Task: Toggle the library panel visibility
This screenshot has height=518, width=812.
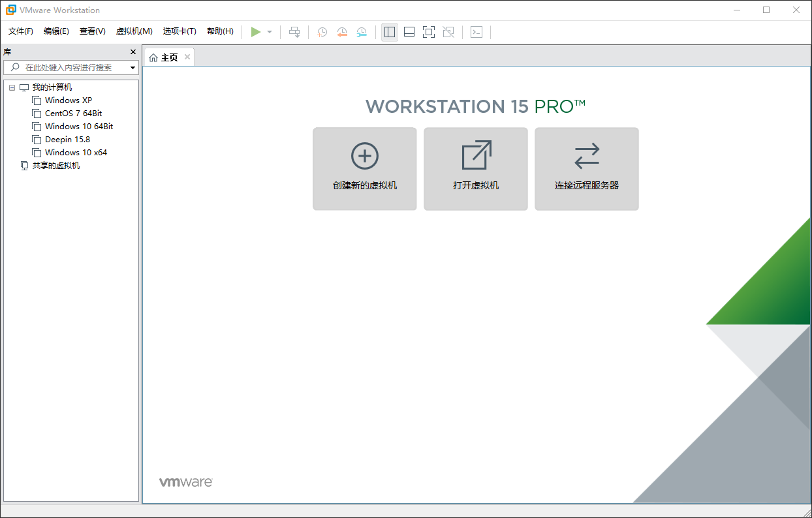Action: (x=389, y=31)
